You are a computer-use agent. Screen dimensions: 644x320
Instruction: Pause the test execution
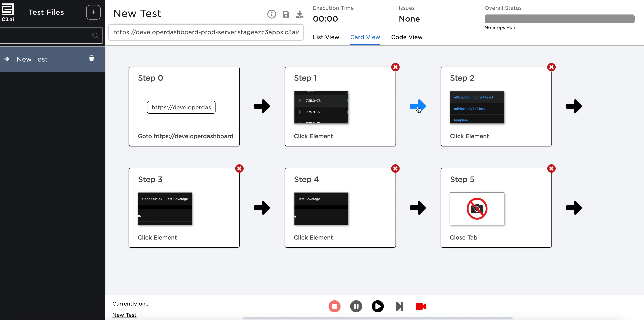(x=356, y=306)
